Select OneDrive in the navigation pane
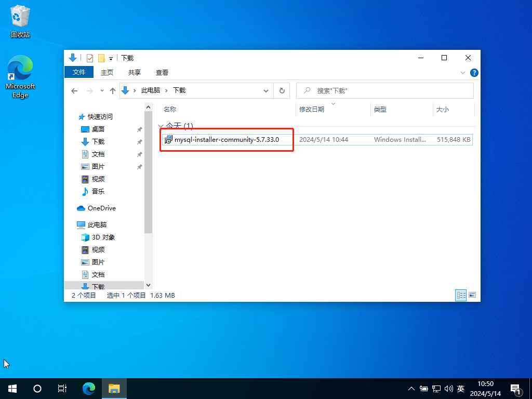Screen dimensions: 532x399 point(101,208)
